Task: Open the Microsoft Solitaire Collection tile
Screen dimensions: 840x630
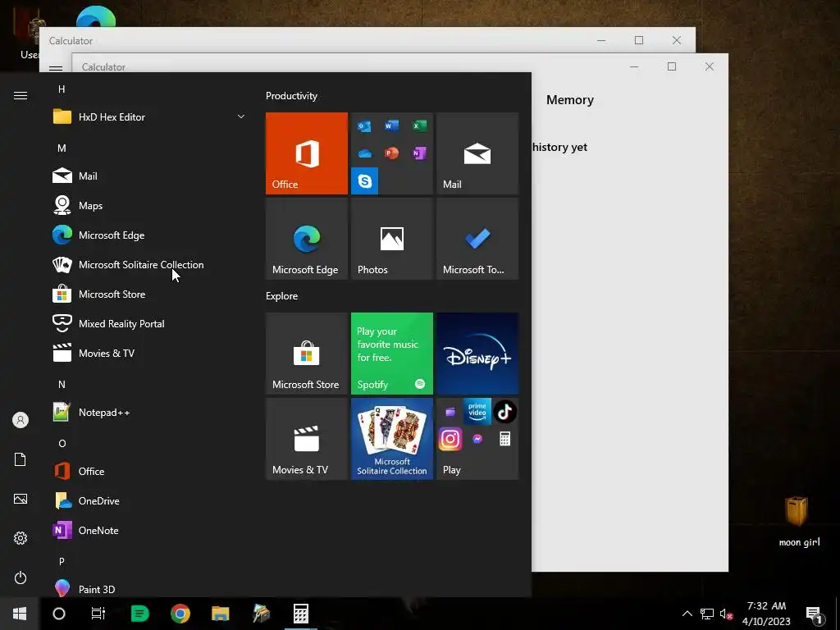Action: [391, 439]
